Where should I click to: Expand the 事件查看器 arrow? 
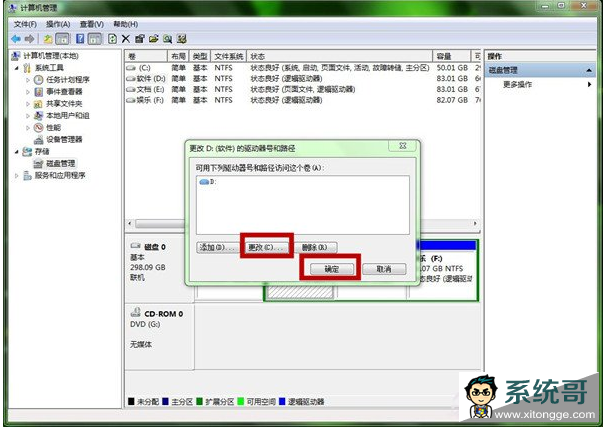pos(28,92)
